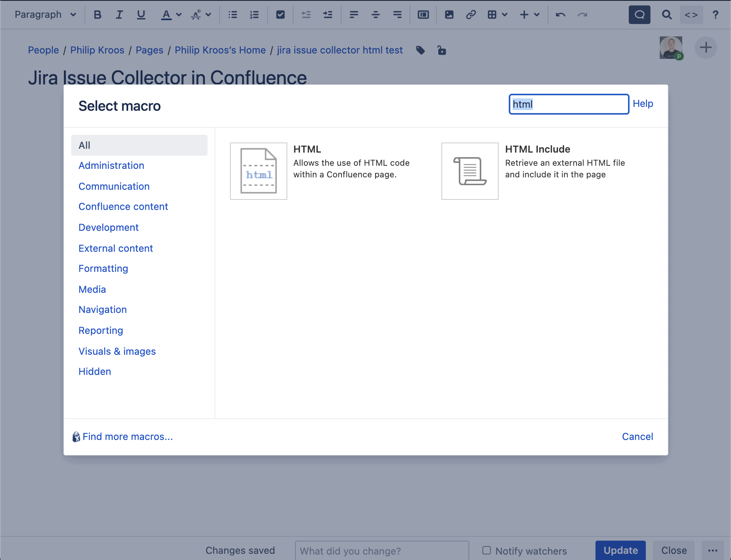Expand the table dropdown arrow
This screenshot has height=560, width=731.
click(504, 15)
